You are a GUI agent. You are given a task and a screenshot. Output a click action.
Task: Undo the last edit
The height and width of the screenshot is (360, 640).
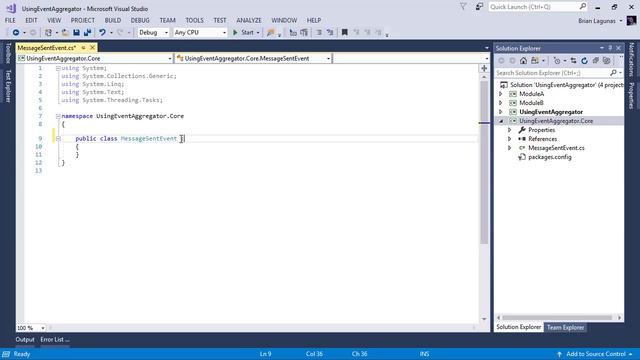click(102, 32)
